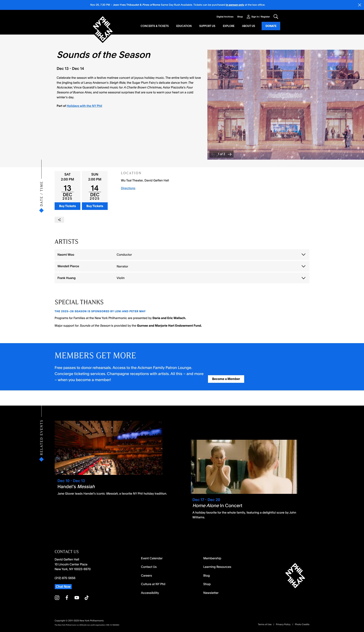Open the Shop link in header
This screenshot has height=632, width=364.
tap(240, 17)
